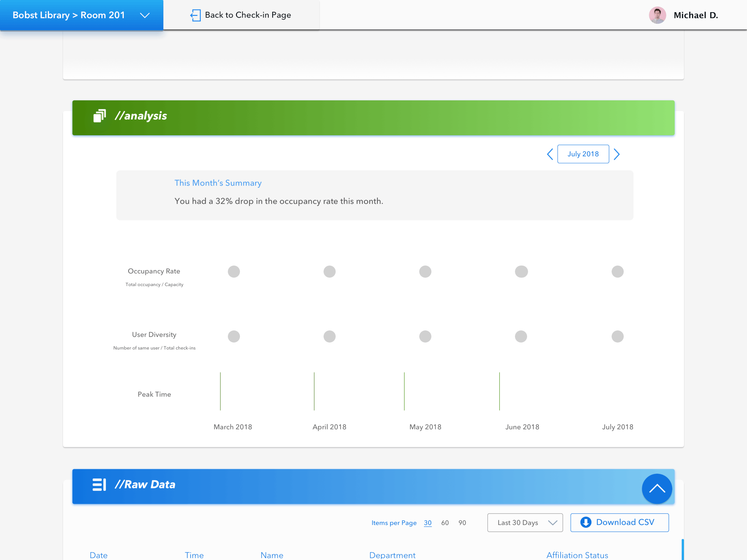This screenshot has width=747, height=560.
Task: Select 30 items per page
Action: [428, 523]
